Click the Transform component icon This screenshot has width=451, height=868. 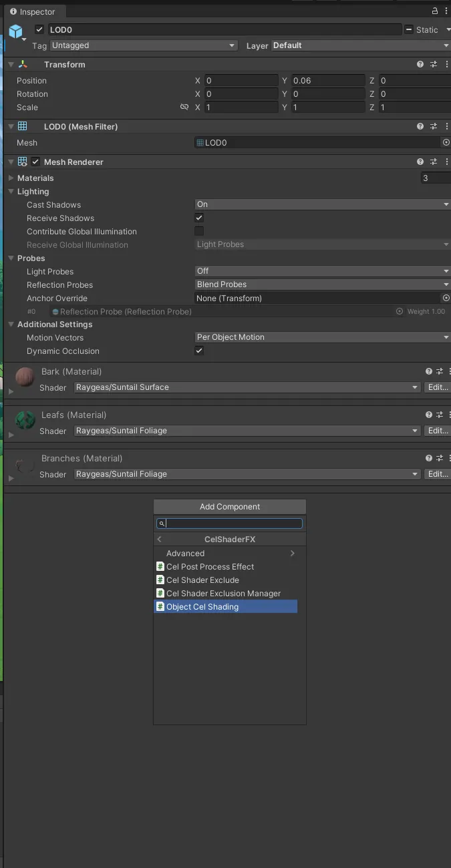[23, 64]
